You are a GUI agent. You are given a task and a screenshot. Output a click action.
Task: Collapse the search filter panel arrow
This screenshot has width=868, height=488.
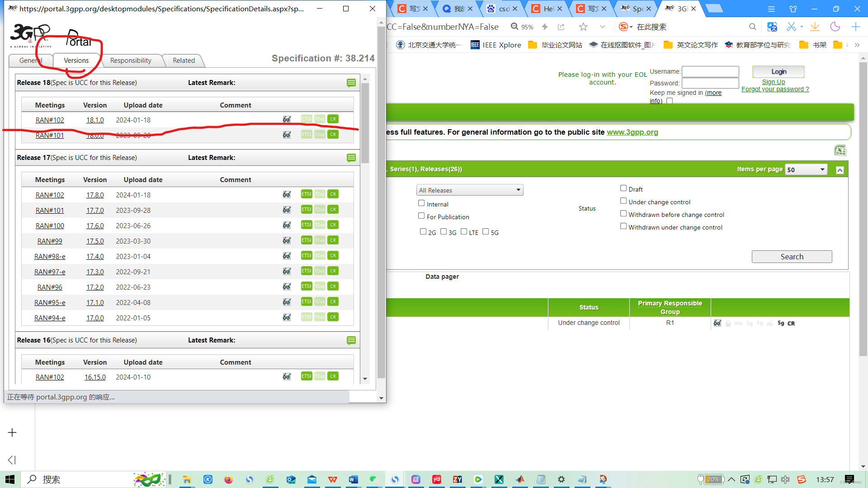(x=840, y=170)
